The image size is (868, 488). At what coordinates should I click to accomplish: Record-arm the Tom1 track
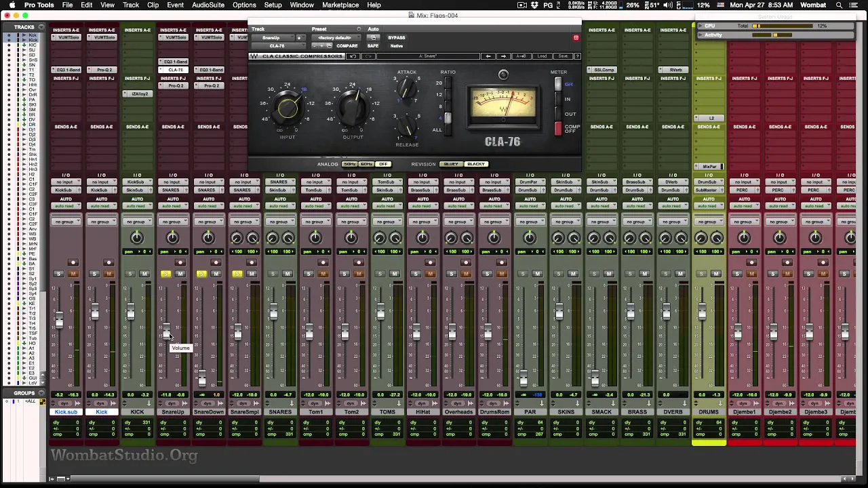point(322,263)
